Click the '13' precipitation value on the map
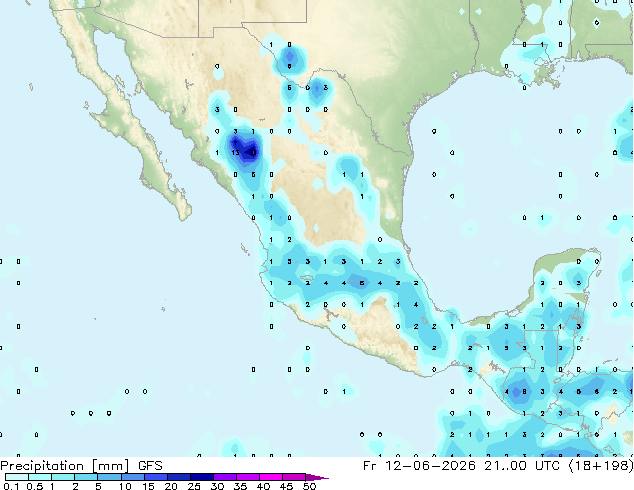 (x=235, y=153)
